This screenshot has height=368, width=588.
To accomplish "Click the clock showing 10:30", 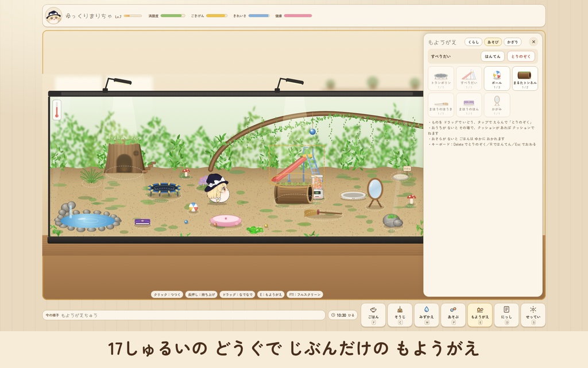I will pyautogui.click(x=343, y=315).
